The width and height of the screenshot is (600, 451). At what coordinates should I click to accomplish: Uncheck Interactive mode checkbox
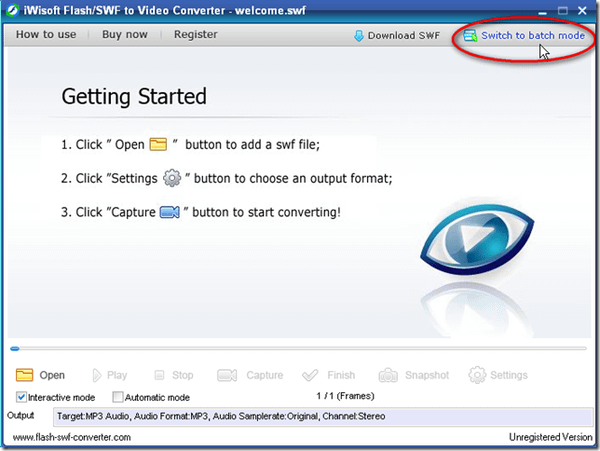click(21, 397)
